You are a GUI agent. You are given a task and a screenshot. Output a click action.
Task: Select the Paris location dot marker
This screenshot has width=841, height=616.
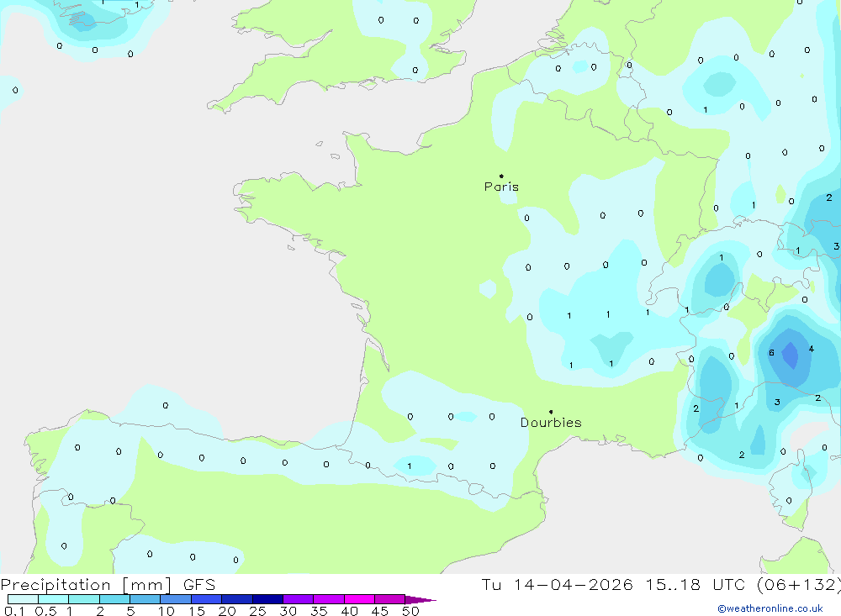501,176
